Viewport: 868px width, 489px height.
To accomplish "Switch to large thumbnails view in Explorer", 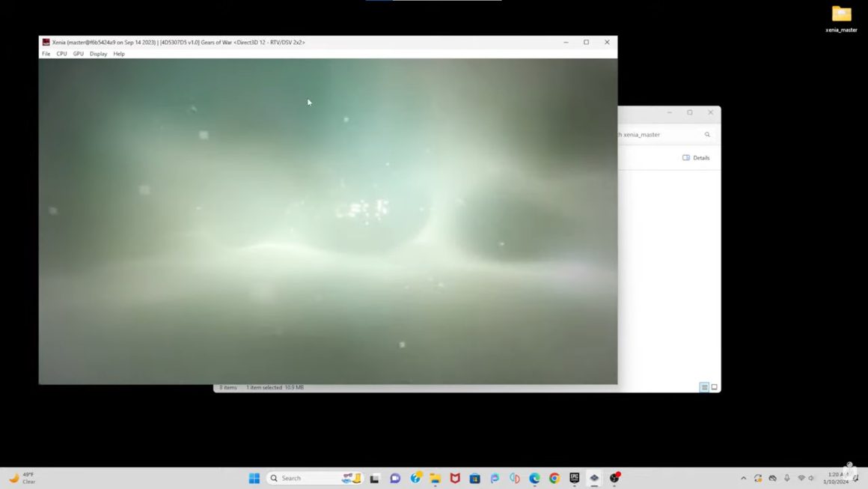I will point(714,387).
